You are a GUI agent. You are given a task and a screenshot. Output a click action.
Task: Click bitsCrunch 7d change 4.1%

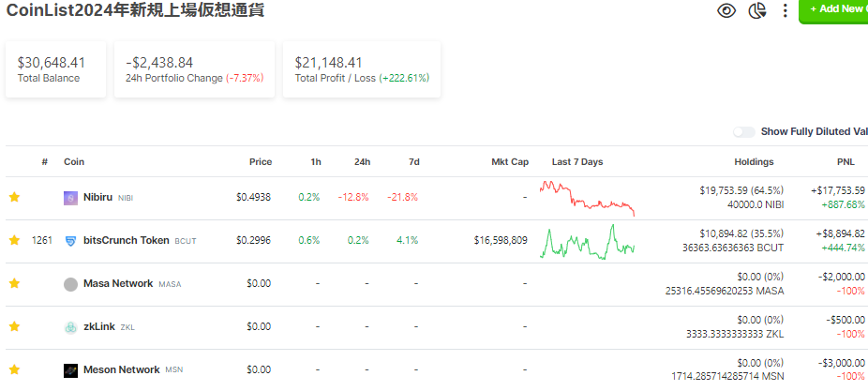coord(408,240)
